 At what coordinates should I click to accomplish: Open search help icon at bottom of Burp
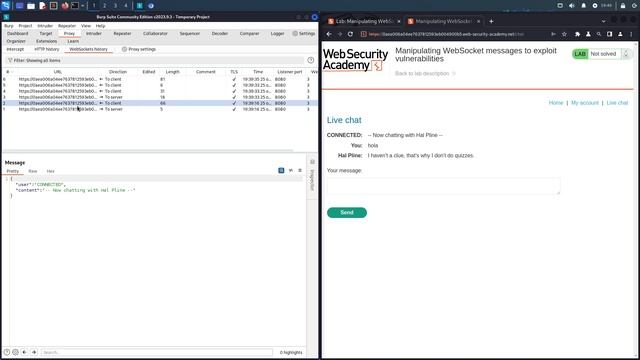[x=7, y=352]
